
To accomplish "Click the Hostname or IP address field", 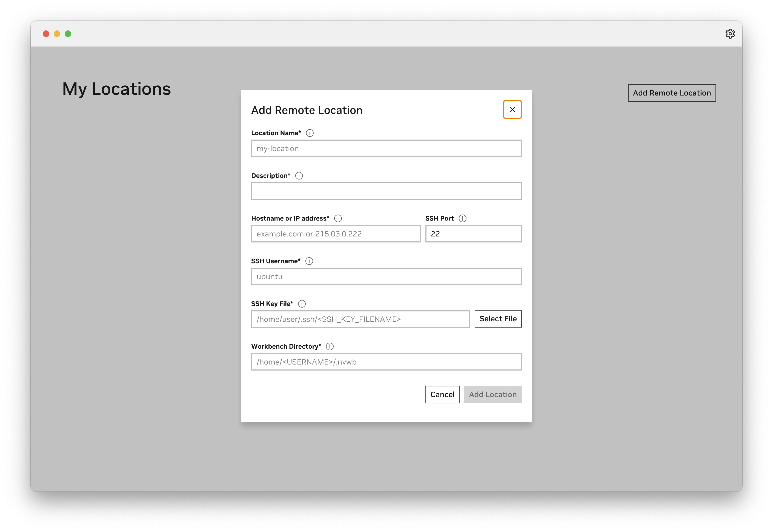I will point(336,234).
